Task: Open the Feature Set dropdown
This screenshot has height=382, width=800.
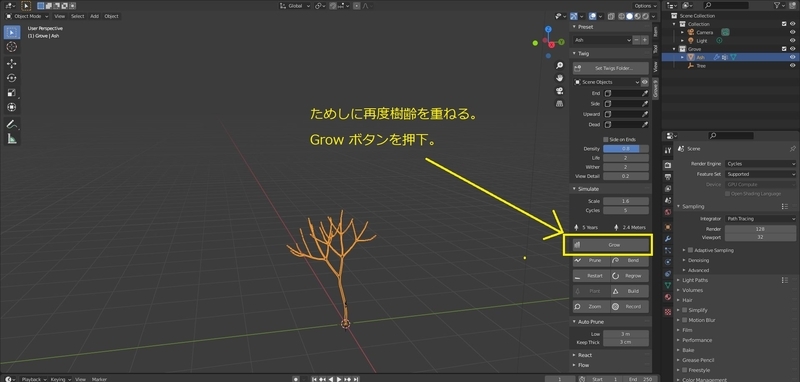Action: coord(760,174)
